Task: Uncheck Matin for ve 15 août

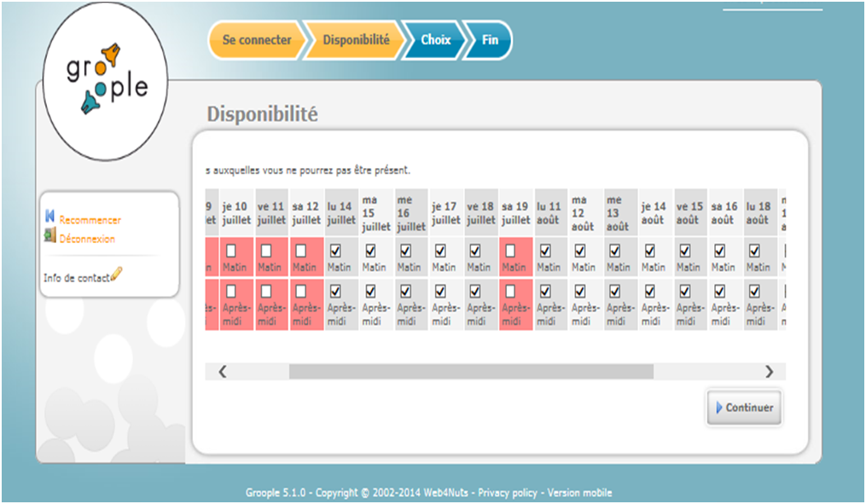Action: pyautogui.click(x=685, y=251)
